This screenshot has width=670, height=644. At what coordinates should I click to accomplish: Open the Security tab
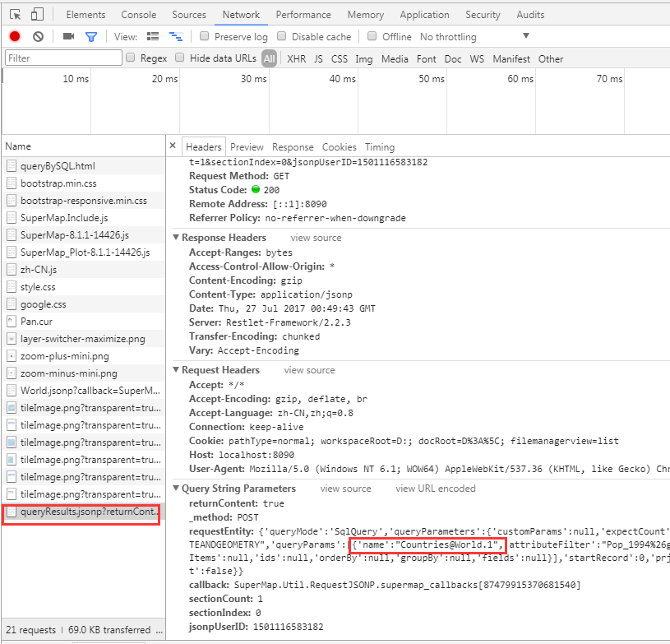(x=483, y=15)
